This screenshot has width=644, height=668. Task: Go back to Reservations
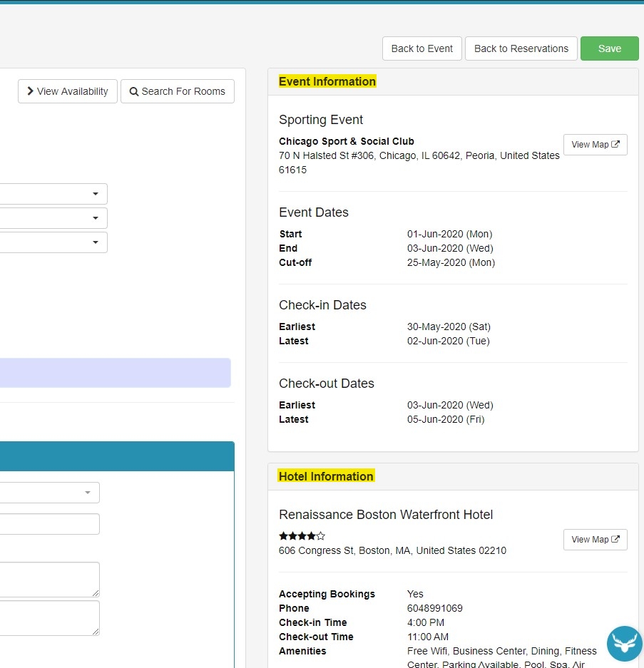pyautogui.click(x=521, y=48)
